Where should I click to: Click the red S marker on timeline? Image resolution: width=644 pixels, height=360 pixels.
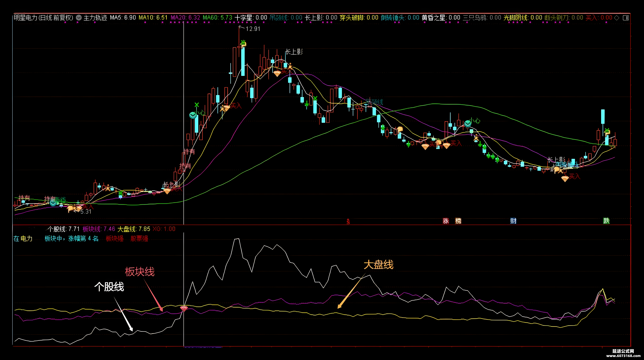pos(348,221)
